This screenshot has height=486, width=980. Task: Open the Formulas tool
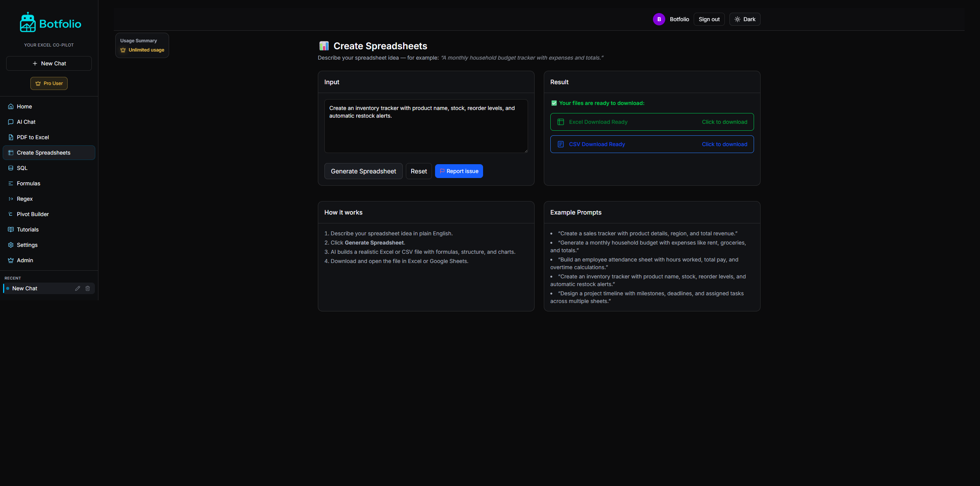(28, 183)
